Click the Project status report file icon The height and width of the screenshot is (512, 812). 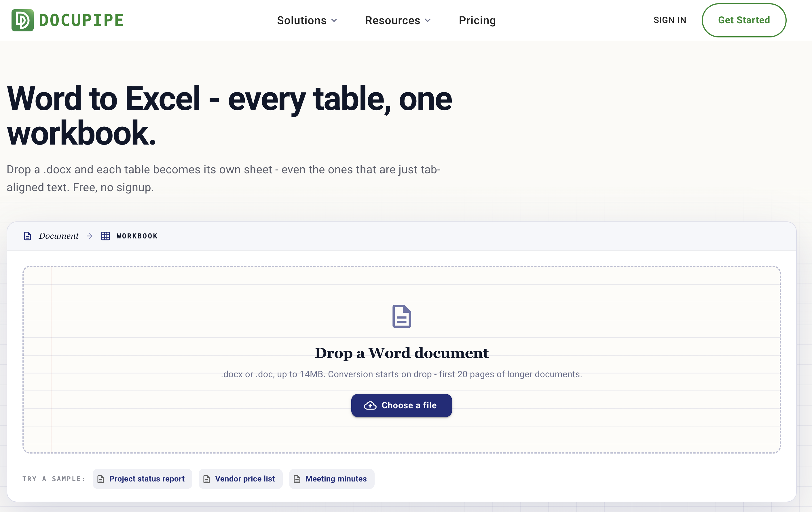100,479
